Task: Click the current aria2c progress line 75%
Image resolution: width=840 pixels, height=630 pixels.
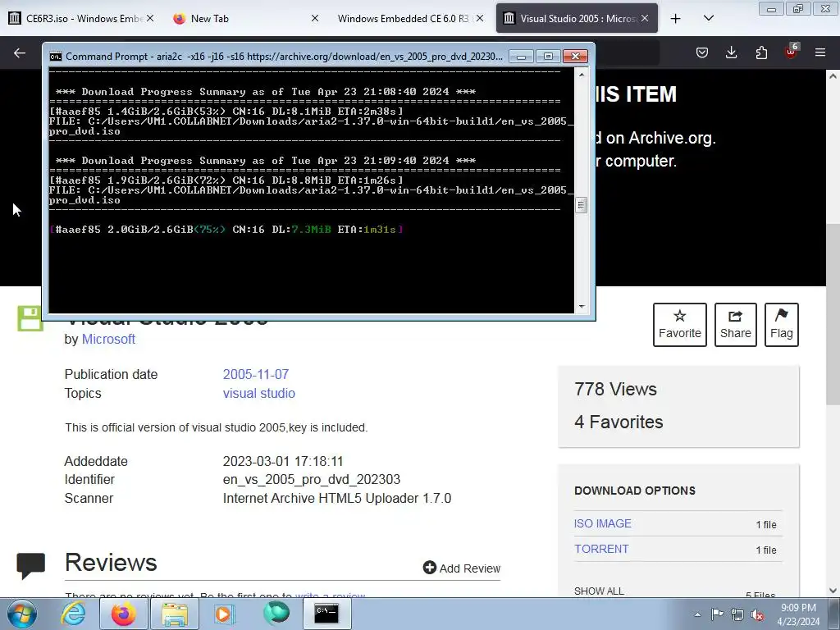Action: pos(226,230)
